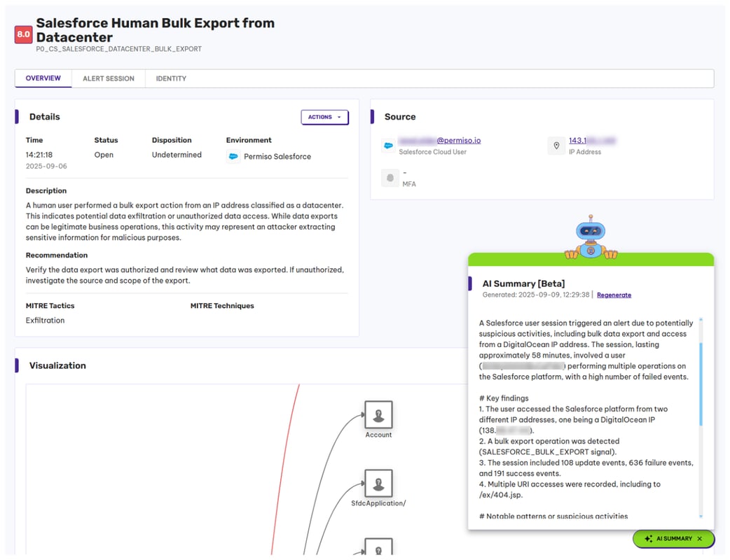
Task: Click the Salesforce Cloud User label
Action: (x=432, y=152)
